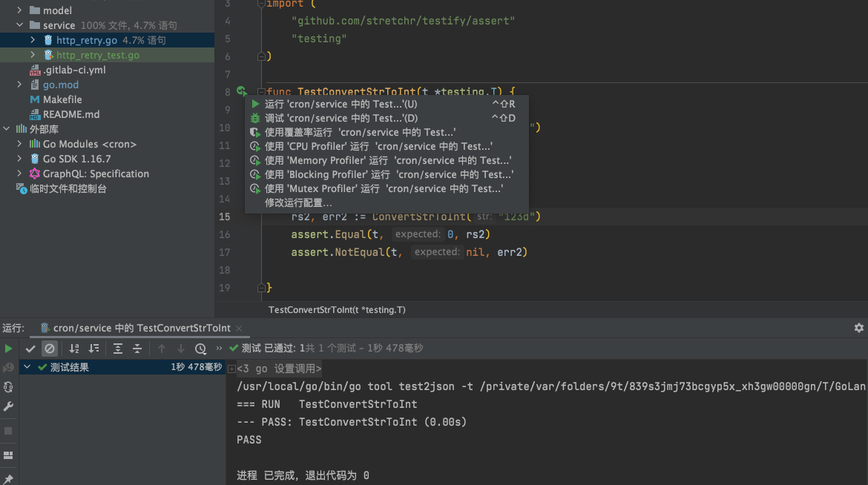Collapse all test results

point(137,349)
